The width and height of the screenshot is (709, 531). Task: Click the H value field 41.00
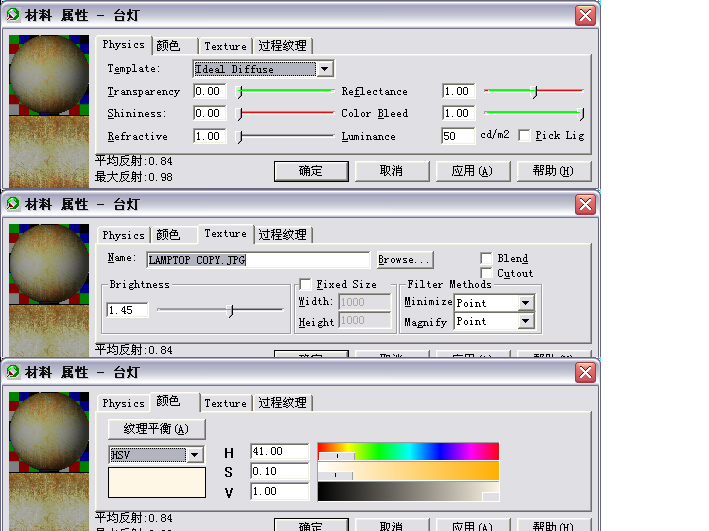[x=280, y=451]
